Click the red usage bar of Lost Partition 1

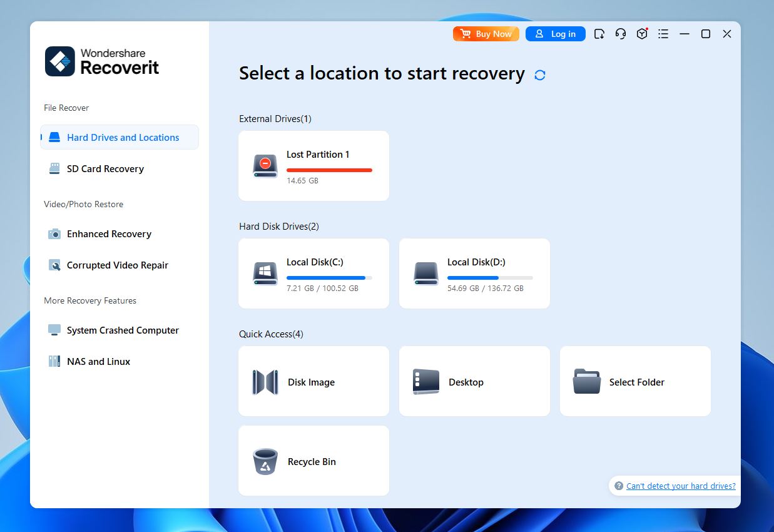point(329,170)
